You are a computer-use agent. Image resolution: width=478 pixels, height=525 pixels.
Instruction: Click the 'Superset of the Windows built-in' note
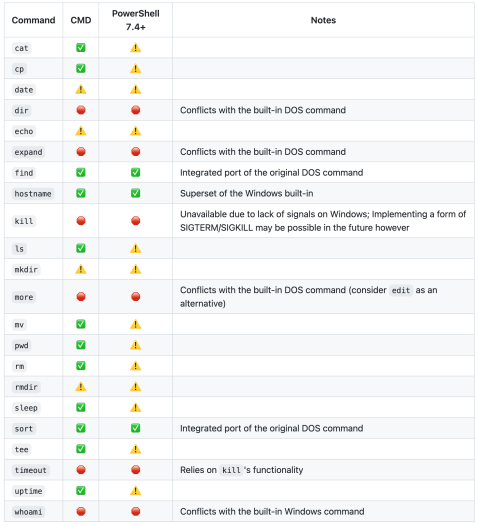point(247,193)
